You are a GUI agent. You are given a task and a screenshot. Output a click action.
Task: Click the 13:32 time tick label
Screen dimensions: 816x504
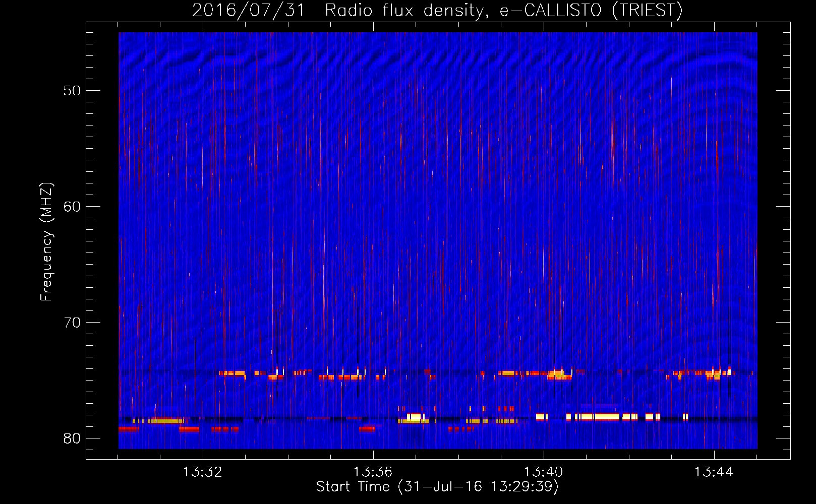click(x=202, y=472)
